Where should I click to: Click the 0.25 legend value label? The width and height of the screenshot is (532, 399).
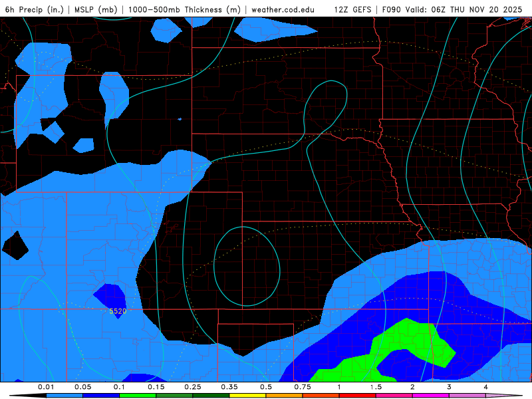click(193, 387)
